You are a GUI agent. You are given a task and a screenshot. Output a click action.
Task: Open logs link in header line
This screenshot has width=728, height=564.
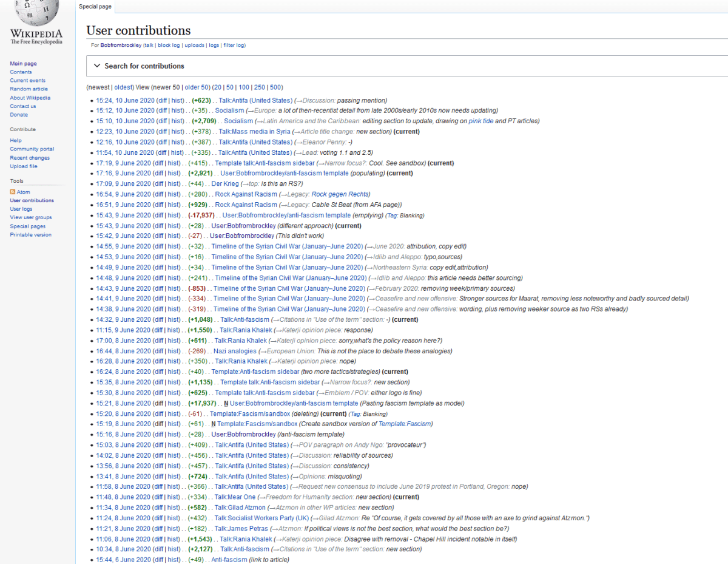point(214,45)
